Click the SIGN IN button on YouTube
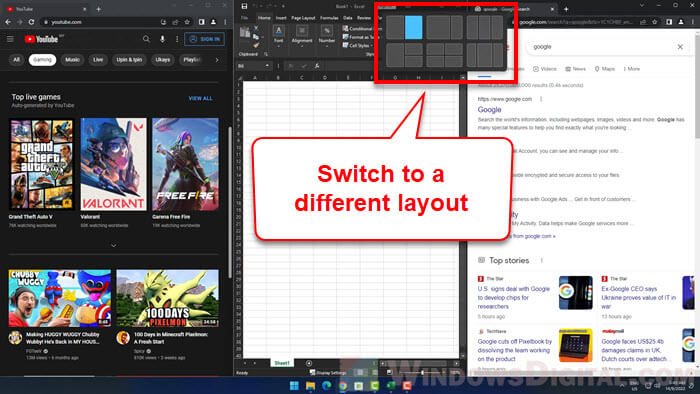700x394 pixels. pos(204,39)
